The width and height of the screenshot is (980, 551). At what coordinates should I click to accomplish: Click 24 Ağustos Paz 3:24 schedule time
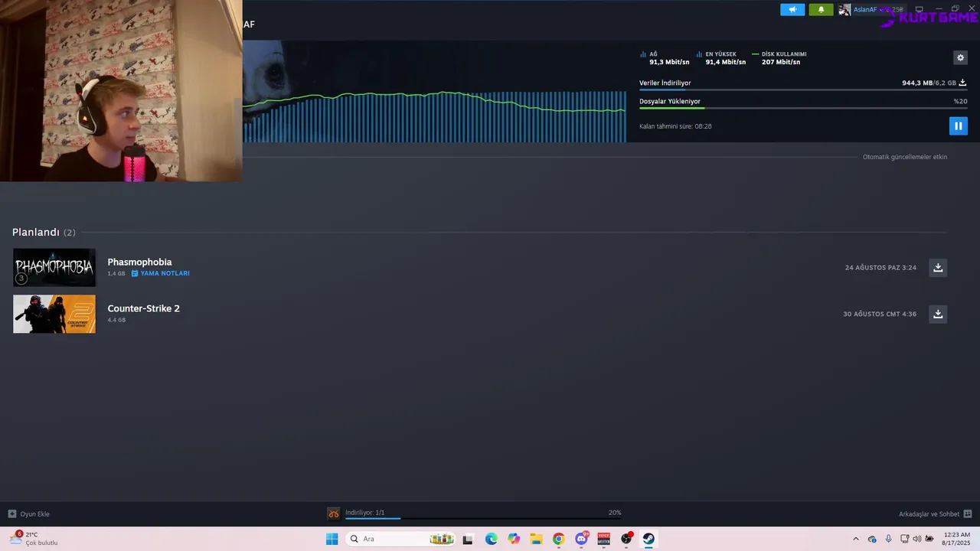tap(880, 268)
